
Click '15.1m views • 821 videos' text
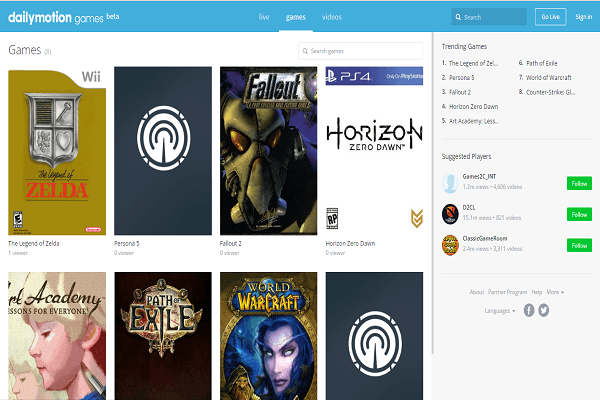(492, 218)
